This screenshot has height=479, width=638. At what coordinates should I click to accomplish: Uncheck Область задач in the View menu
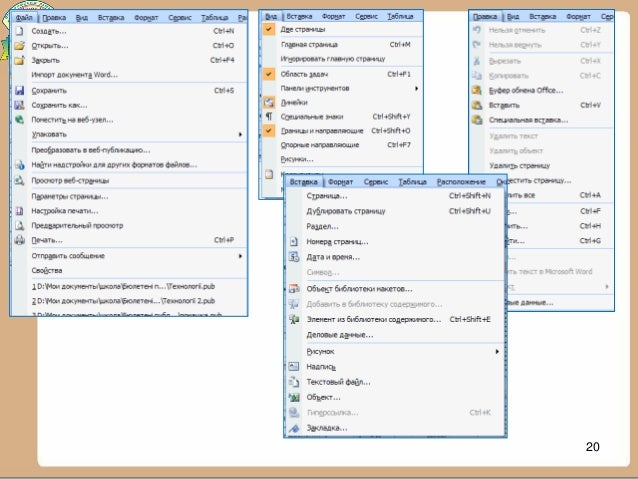pyautogui.click(x=268, y=74)
